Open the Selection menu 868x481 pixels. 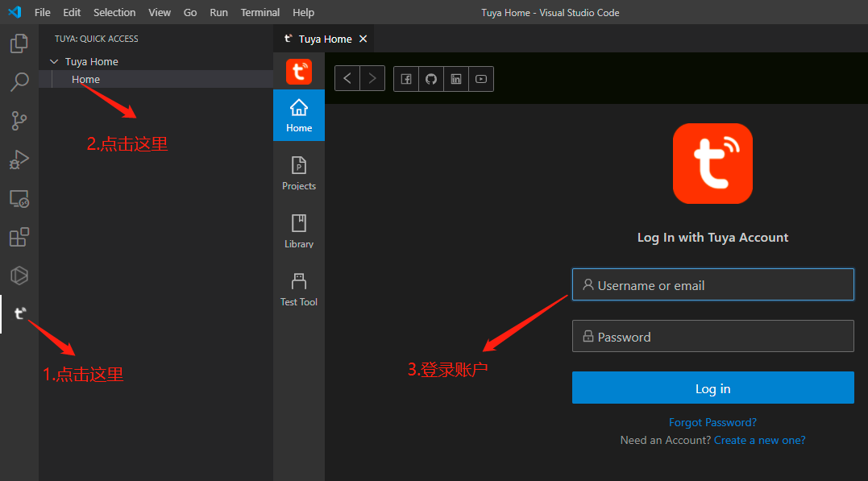click(x=114, y=12)
